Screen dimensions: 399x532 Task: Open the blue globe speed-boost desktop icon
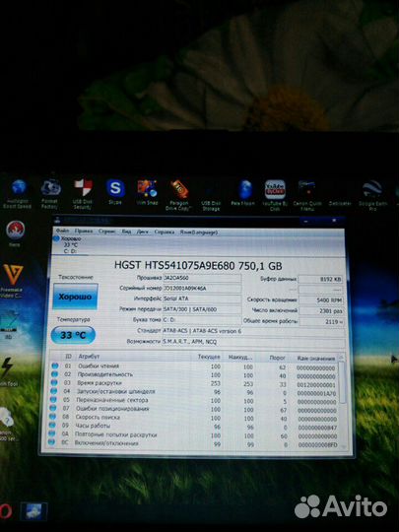point(18,194)
